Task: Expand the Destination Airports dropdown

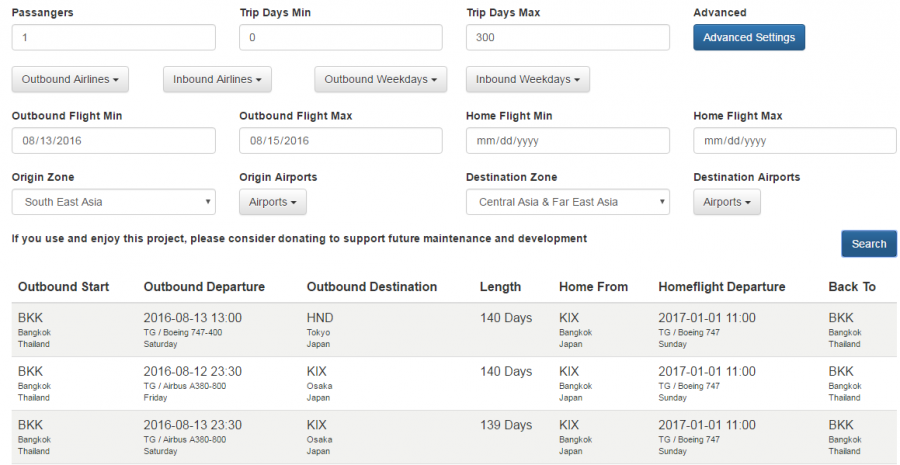Action: (727, 202)
